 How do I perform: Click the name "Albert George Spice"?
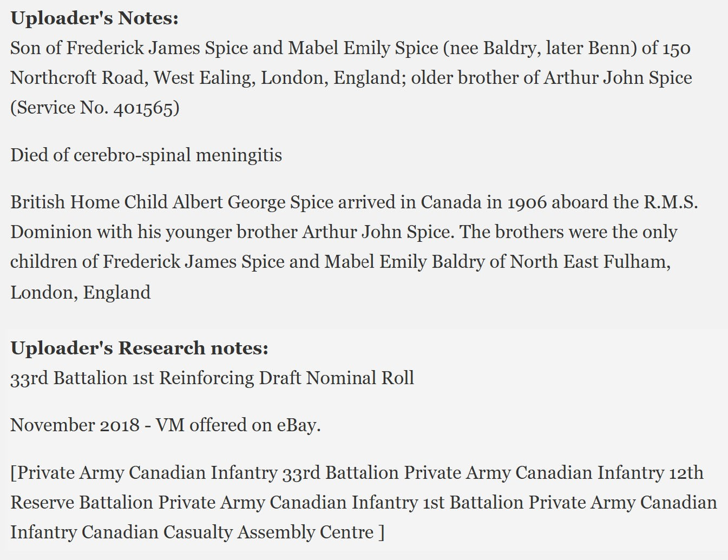click(253, 202)
